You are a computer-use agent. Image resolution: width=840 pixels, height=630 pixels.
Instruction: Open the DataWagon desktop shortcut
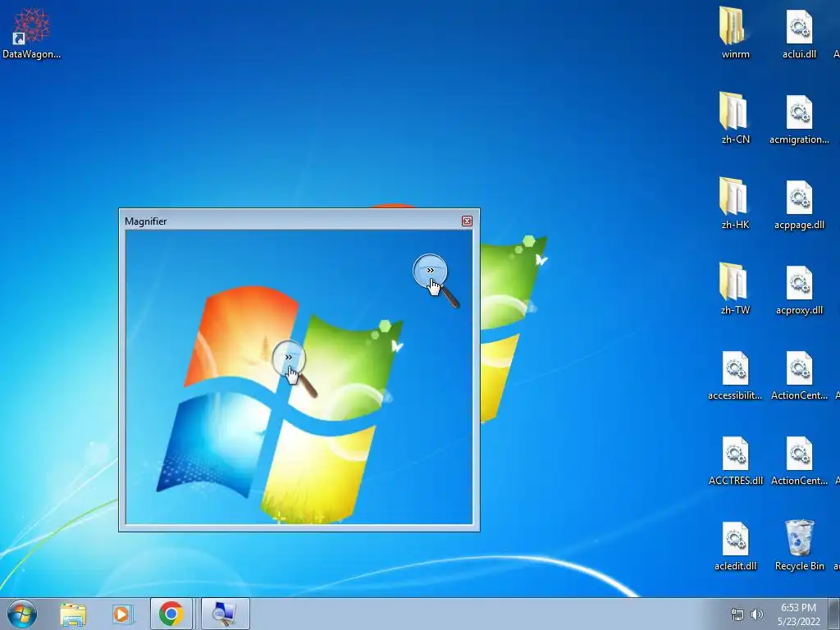[32, 33]
